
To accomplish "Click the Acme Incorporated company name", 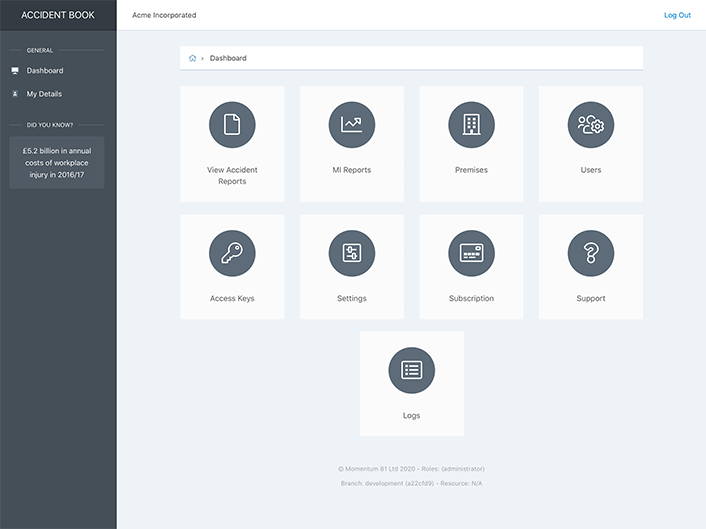I will pos(164,15).
